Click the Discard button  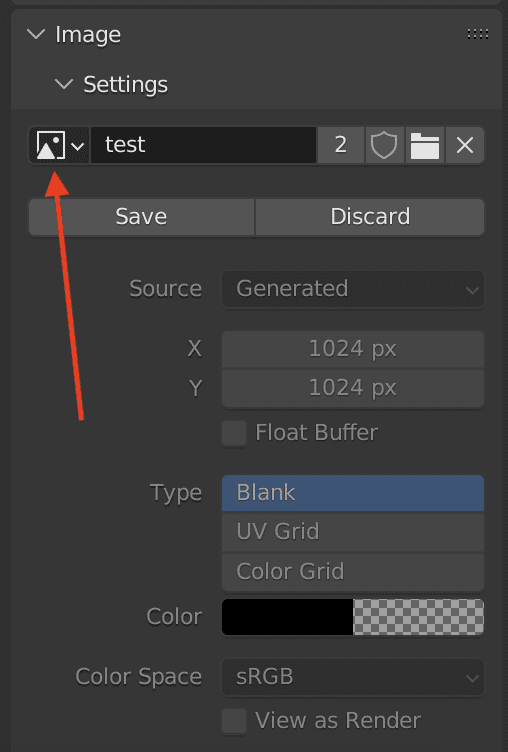(x=370, y=217)
